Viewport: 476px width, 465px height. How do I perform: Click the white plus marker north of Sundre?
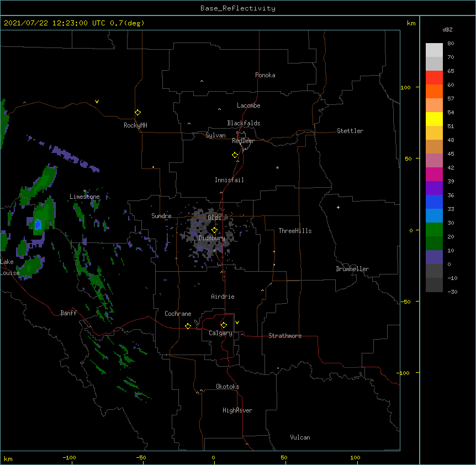click(154, 167)
